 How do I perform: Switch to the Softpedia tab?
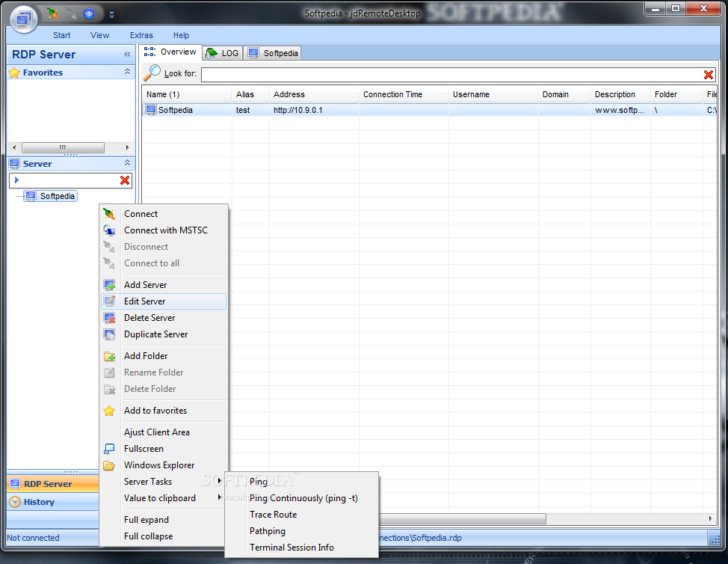tap(273, 53)
